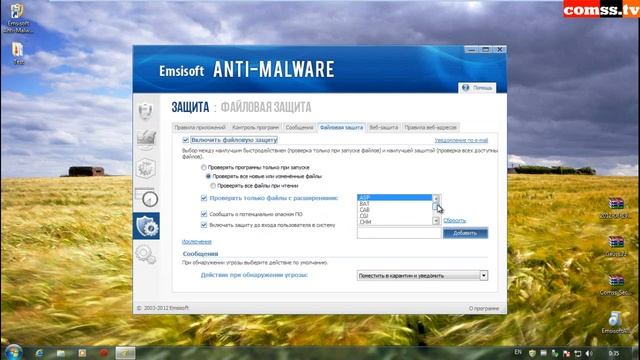Image resolution: width=640 pixels, height=360 pixels.
Task: Select BAT in extensions list
Action: [394, 204]
